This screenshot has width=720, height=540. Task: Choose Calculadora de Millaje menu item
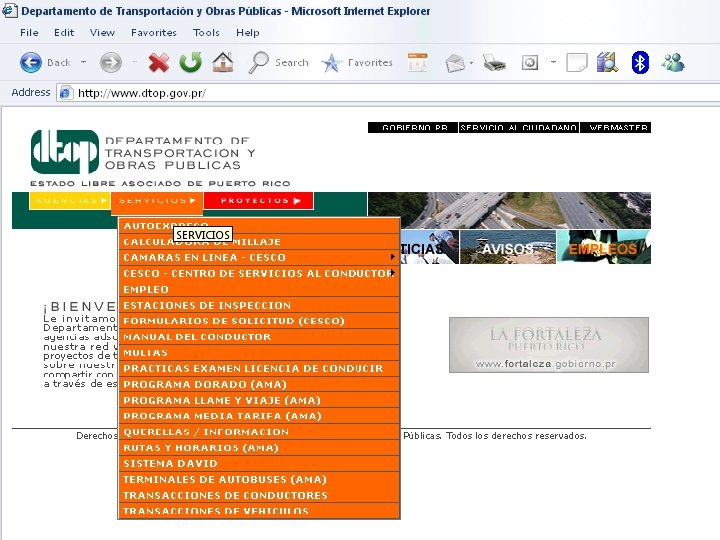coord(259,242)
